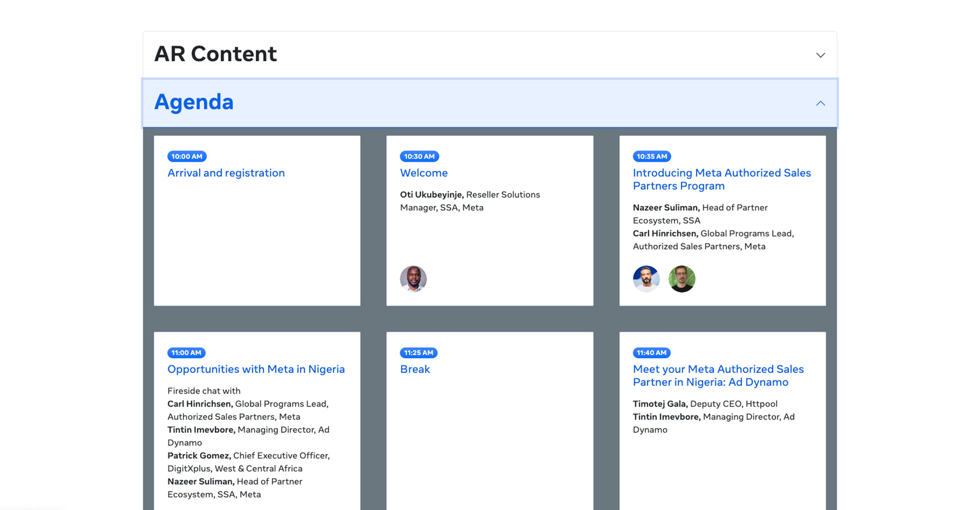Select Patrick Gomez speaker name

pos(199,456)
